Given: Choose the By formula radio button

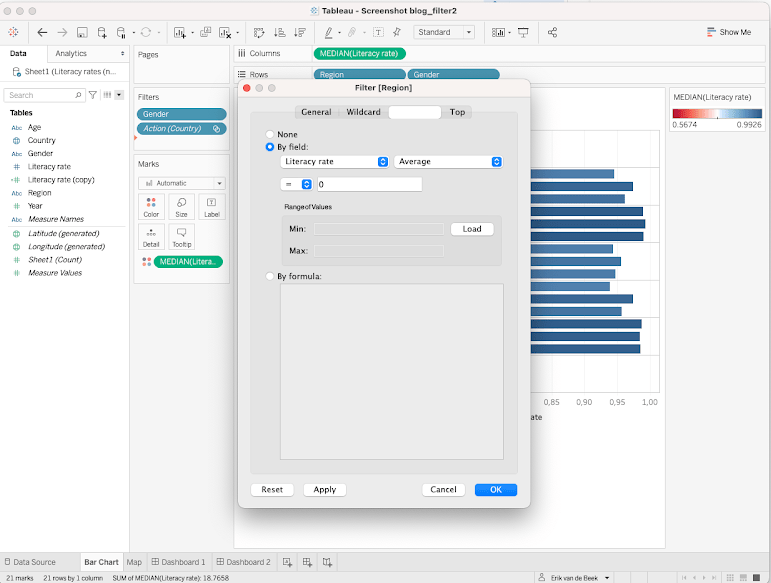Looking at the screenshot, I should point(270,276).
